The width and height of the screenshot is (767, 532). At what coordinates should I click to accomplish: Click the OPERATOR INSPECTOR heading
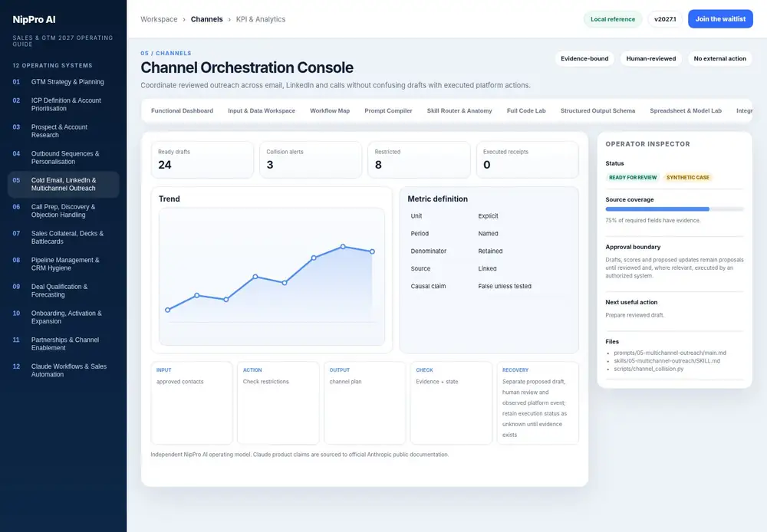tap(647, 144)
